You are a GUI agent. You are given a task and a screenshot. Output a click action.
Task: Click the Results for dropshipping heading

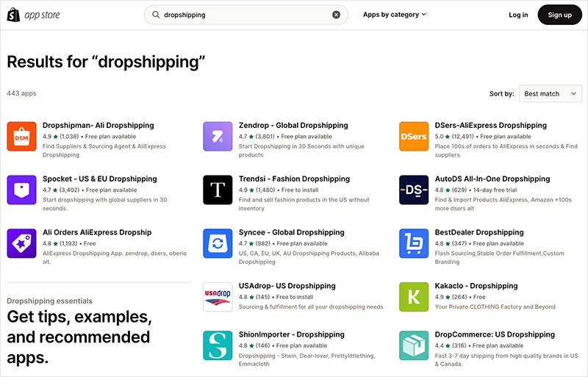[106, 62]
